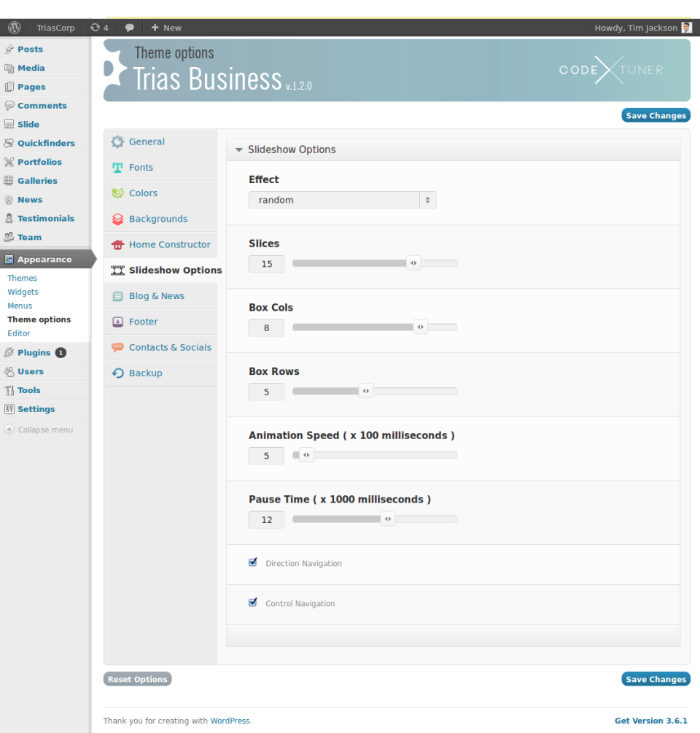Viewport: 700px width, 733px height.
Task: Click the WordPress link in footer
Action: coord(230,721)
